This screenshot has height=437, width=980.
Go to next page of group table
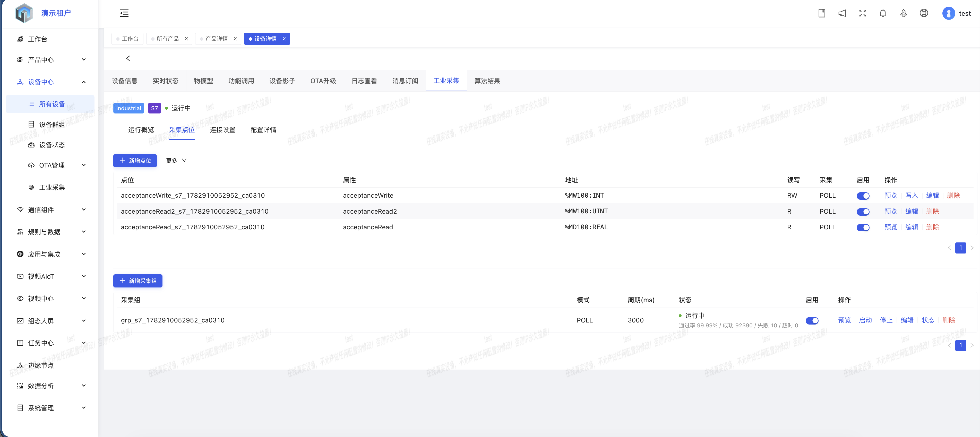click(x=972, y=345)
